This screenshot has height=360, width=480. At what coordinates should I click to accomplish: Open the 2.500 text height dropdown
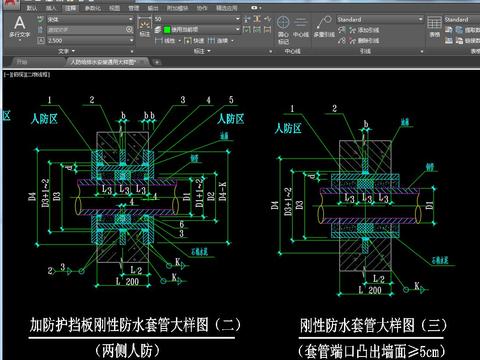(x=131, y=41)
